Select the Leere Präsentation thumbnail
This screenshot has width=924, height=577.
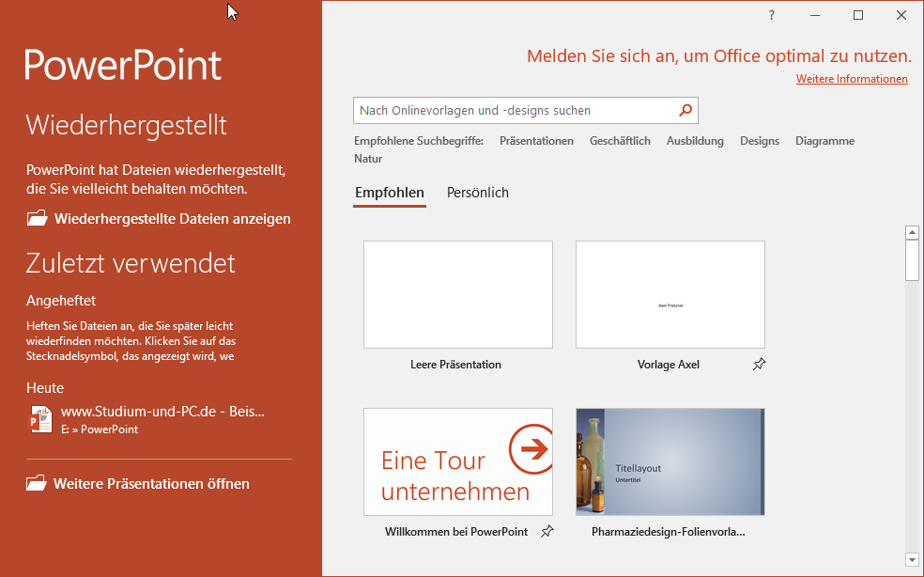[x=458, y=294]
